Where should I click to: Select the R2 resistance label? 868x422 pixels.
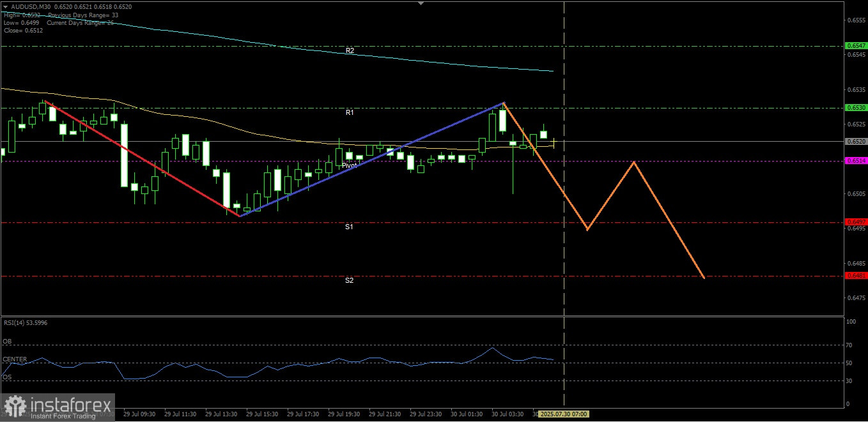click(x=350, y=50)
